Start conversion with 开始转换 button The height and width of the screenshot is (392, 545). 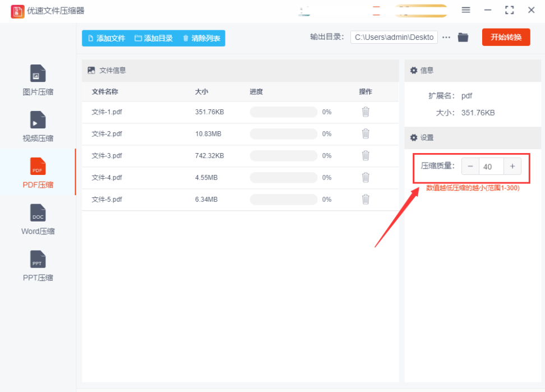coord(506,37)
